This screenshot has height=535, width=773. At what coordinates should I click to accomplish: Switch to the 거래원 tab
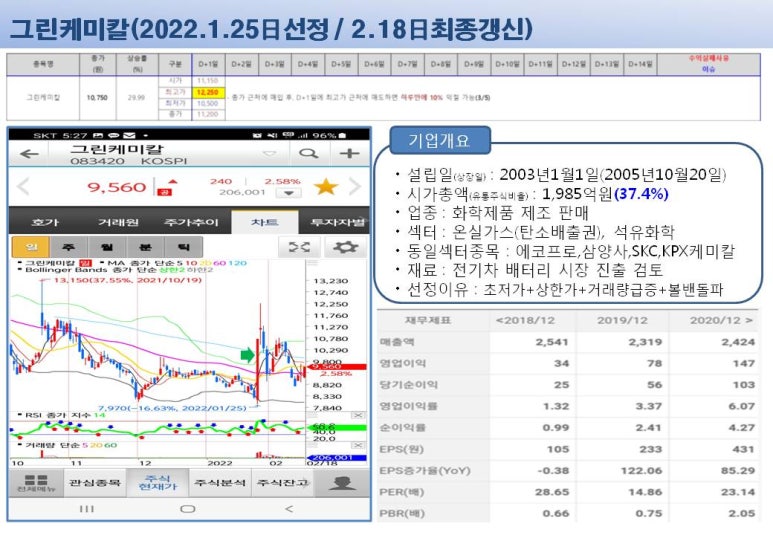pyautogui.click(x=118, y=222)
